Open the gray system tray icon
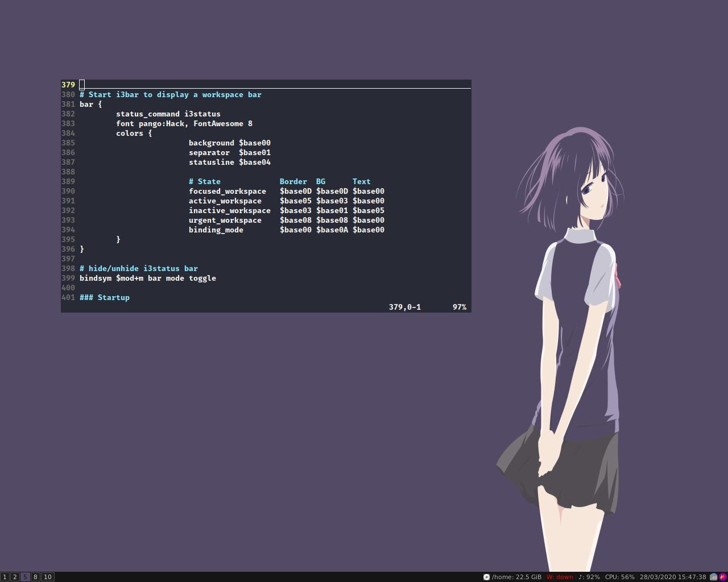Viewport: 728px width, 582px height. click(713, 577)
